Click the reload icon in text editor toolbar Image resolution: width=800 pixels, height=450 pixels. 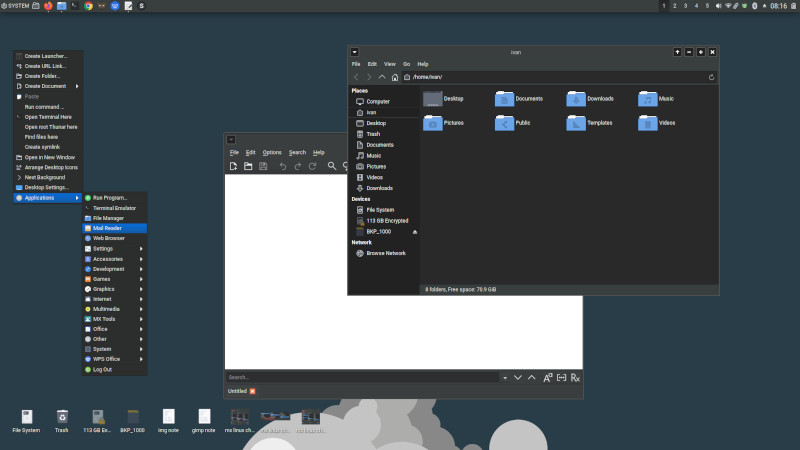(313, 166)
